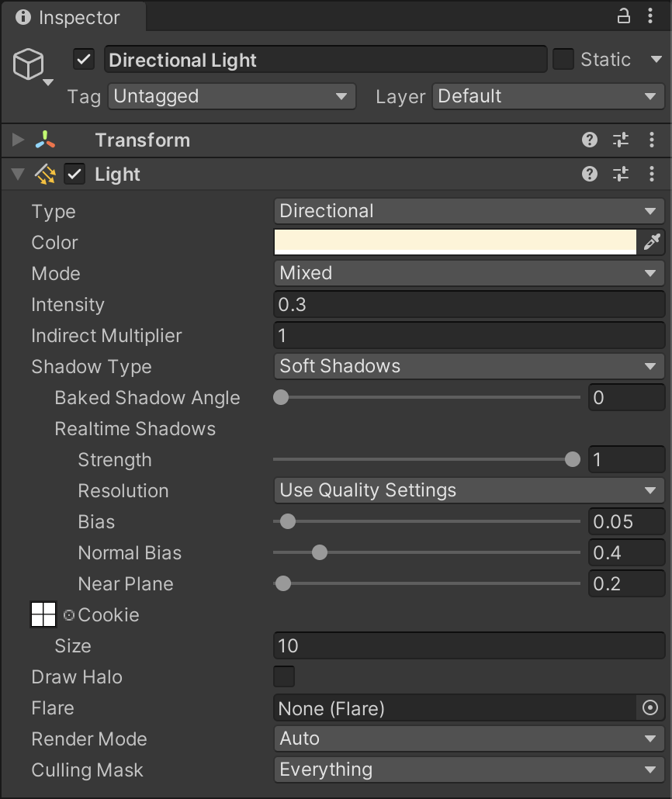Screen dimensions: 672x799
Task: Open Flare object picker
Action: [650, 707]
